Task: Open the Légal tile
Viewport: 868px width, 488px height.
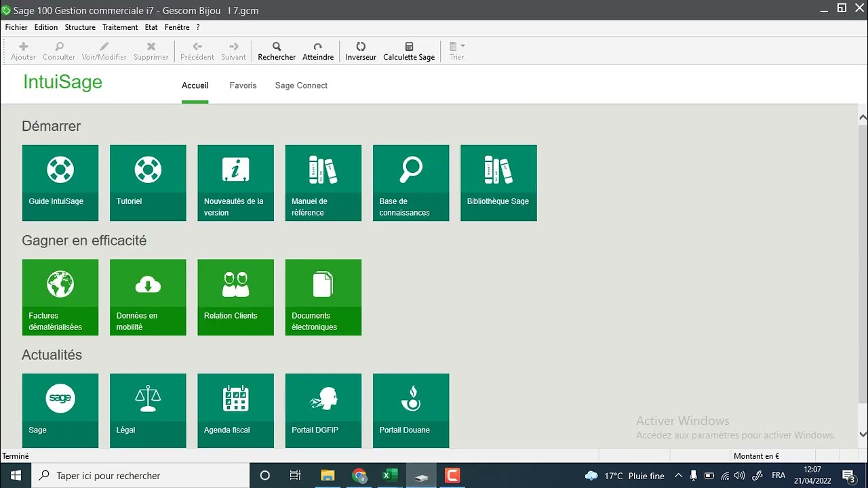Action: [148, 411]
